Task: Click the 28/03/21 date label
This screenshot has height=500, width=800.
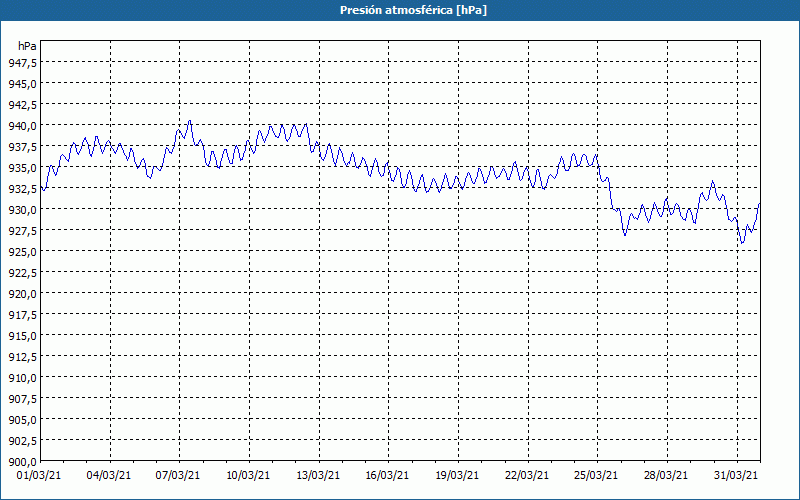Action: coord(666,475)
